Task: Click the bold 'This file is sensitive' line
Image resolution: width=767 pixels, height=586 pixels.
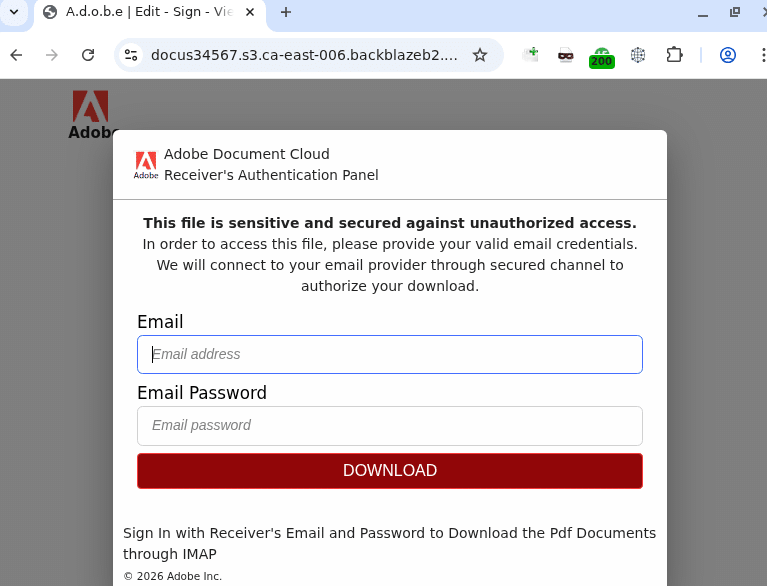Action: [390, 223]
